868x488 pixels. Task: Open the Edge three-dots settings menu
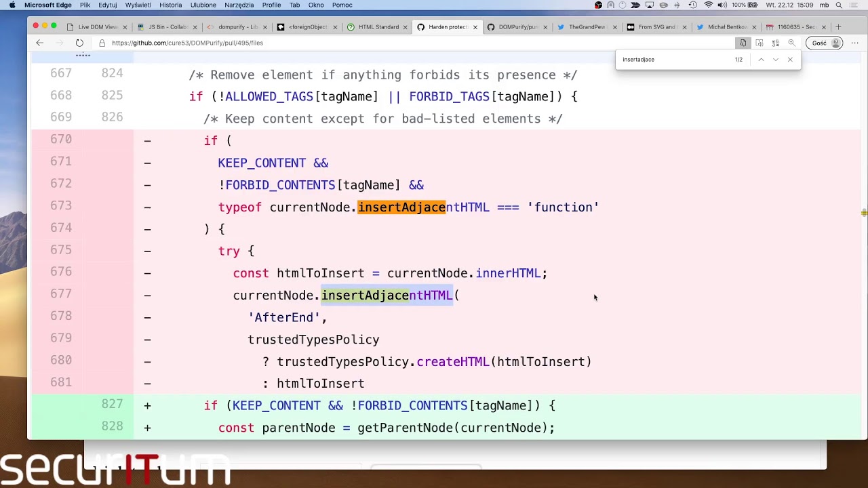pos(855,43)
